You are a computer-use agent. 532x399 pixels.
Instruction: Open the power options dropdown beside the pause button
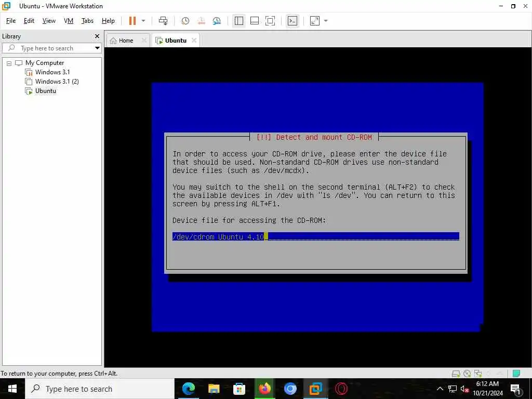[x=143, y=21]
